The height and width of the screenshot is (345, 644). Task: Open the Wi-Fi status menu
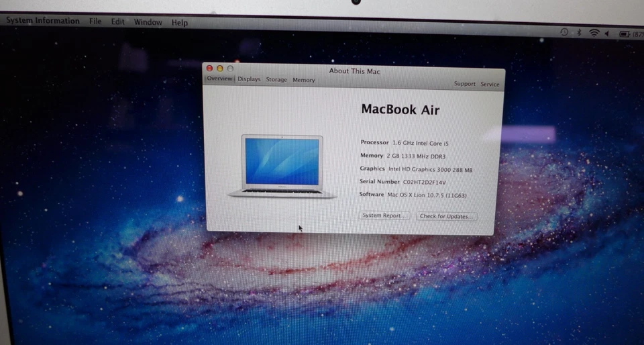(x=594, y=34)
